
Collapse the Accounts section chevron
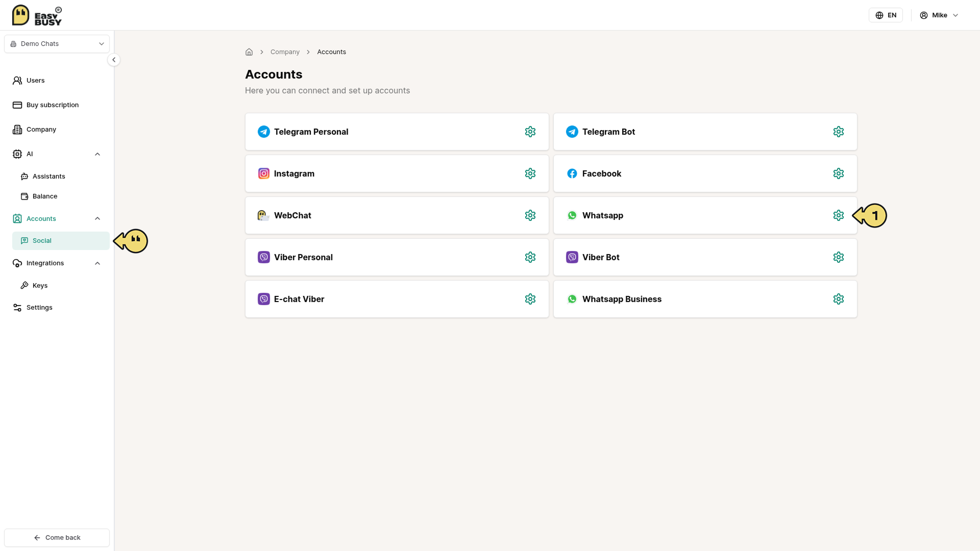[97, 218]
